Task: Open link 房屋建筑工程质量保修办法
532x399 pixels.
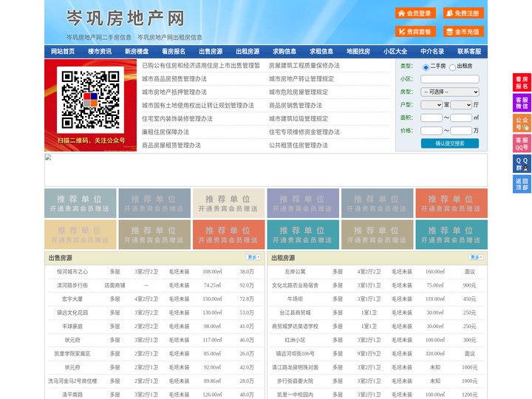Action: [x=304, y=66]
